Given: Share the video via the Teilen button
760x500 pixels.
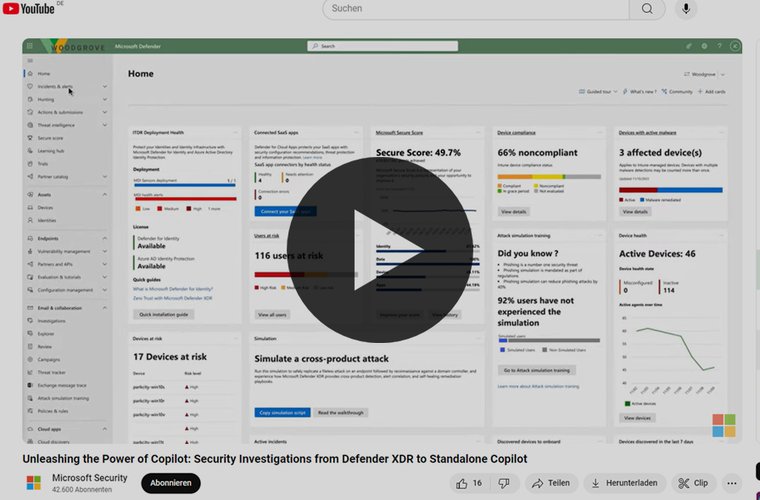Looking at the screenshot, I should [551, 483].
